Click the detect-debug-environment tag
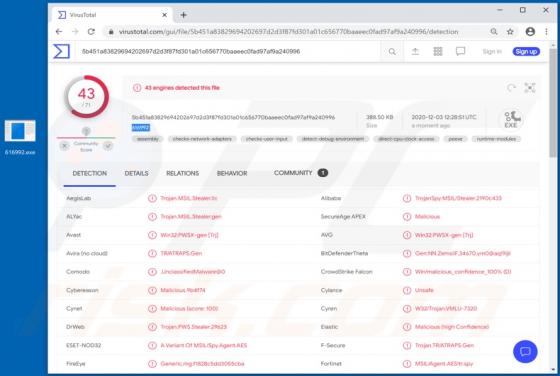The width and height of the screenshot is (560, 376). click(333, 139)
